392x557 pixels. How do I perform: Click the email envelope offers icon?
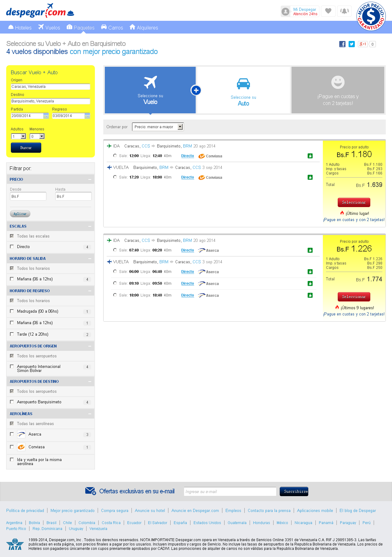click(91, 491)
